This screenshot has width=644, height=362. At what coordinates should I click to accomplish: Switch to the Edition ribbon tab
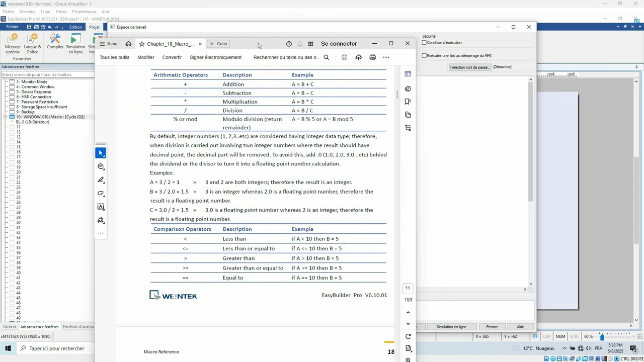point(75,27)
